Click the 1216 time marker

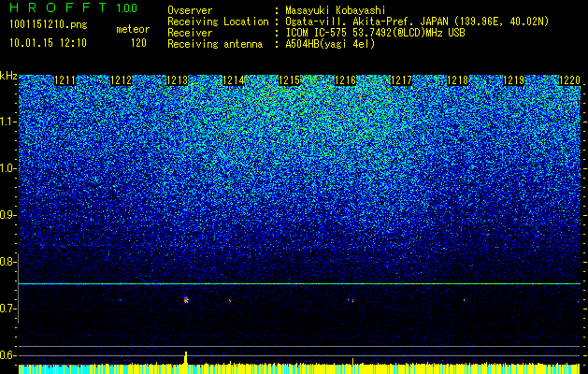pos(345,80)
